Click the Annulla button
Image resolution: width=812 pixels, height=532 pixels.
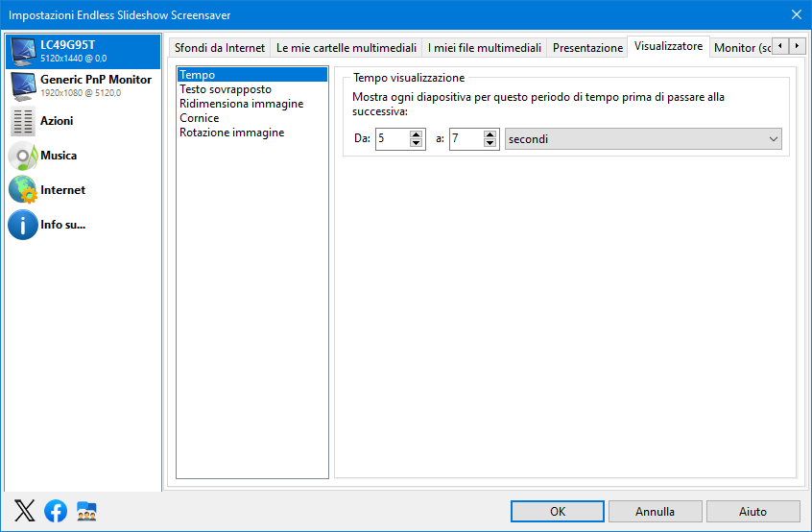pos(656,511)
